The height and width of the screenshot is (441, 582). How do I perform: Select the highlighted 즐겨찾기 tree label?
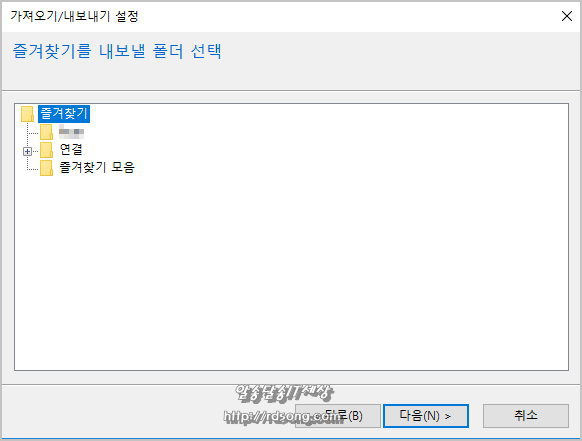[64, 114]
